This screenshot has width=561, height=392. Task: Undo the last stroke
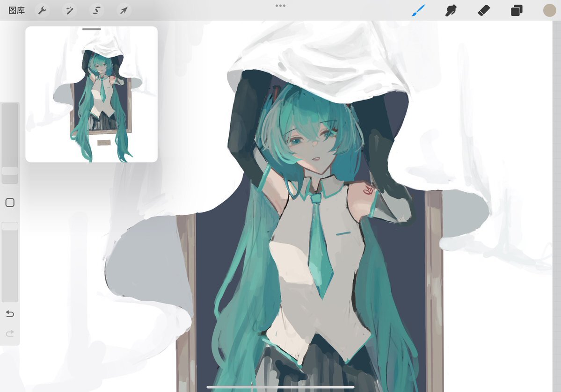coord(10,314)
